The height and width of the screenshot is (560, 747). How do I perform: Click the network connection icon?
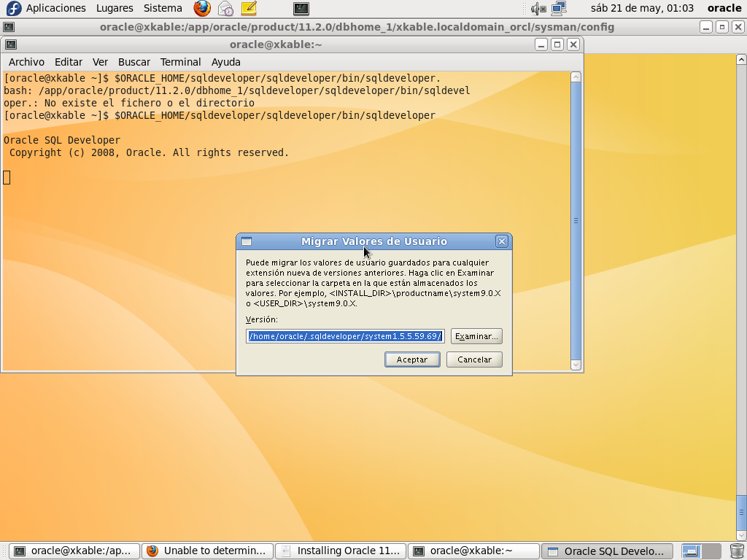[x=558, y=8]
